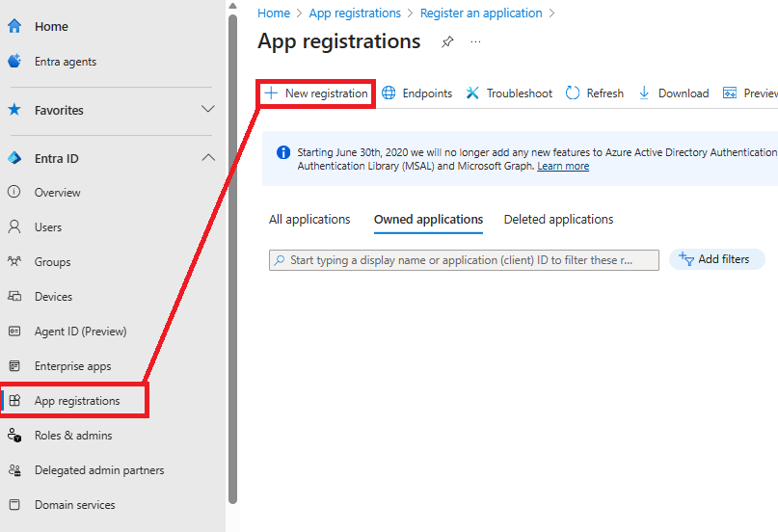Refresh the app registrations list
The image size is (778, 532).
[595, 93]
